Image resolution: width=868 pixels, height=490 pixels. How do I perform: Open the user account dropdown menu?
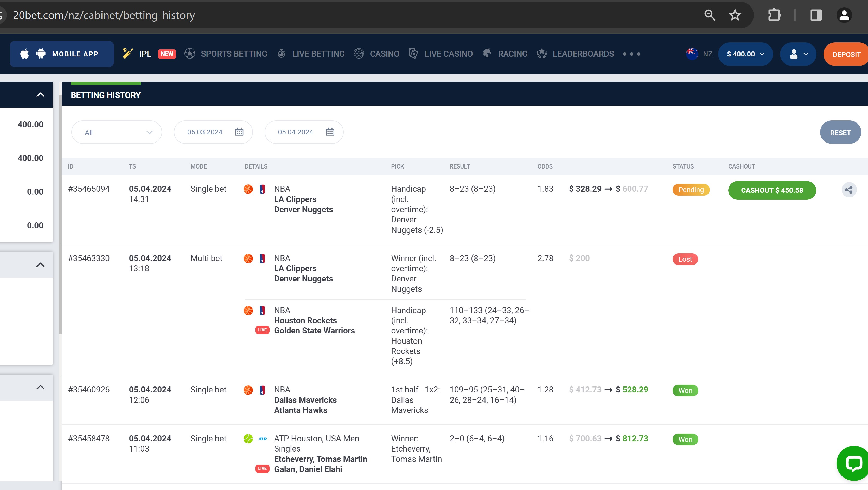click(x=798, y=54)
